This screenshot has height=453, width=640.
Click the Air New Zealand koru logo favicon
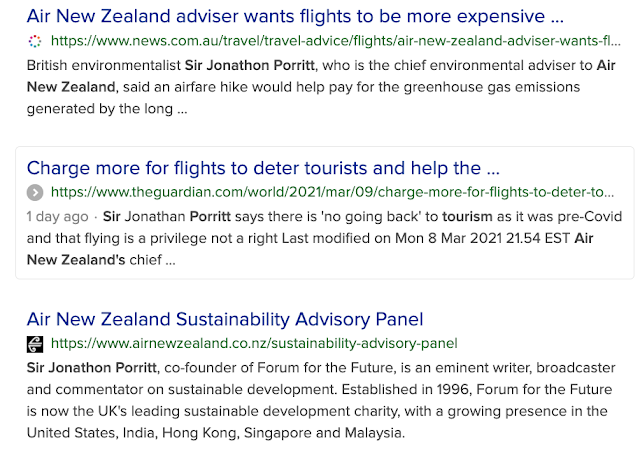[x=35, y=344]
